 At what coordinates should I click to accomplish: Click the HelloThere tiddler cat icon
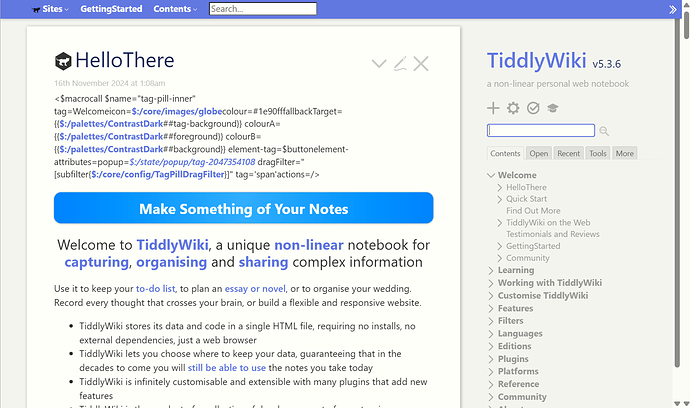[63, 61]
